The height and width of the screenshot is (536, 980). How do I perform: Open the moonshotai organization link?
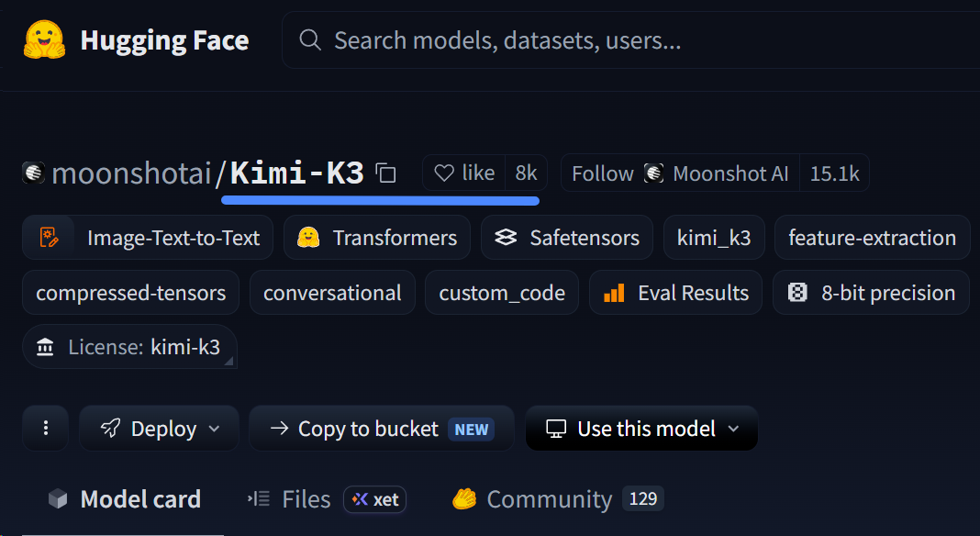click(131, 173)
